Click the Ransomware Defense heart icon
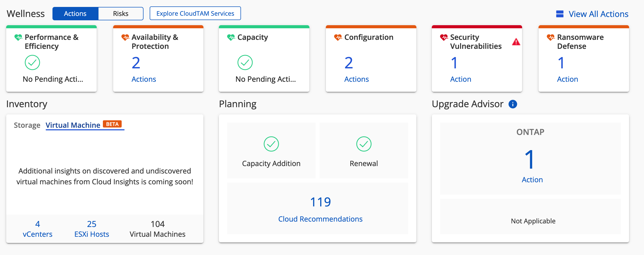Image resolution: width=644 pixels, height=255 pixels. point(551,38)
